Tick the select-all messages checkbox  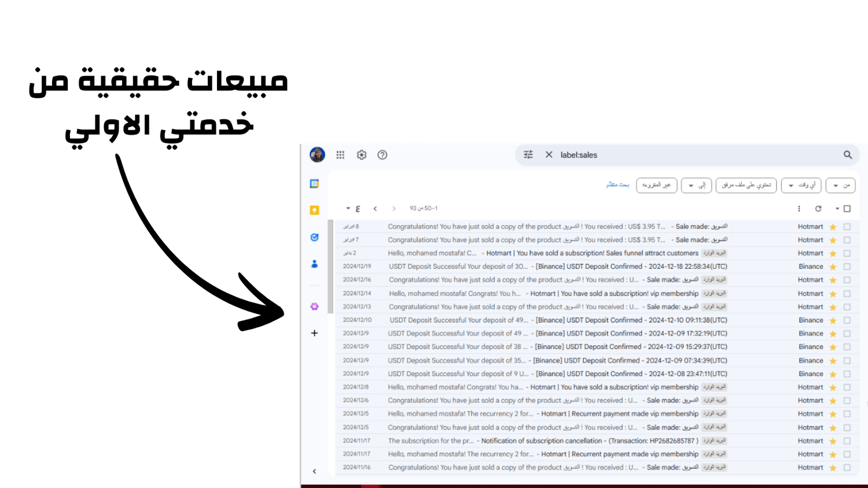click(847, 209)
